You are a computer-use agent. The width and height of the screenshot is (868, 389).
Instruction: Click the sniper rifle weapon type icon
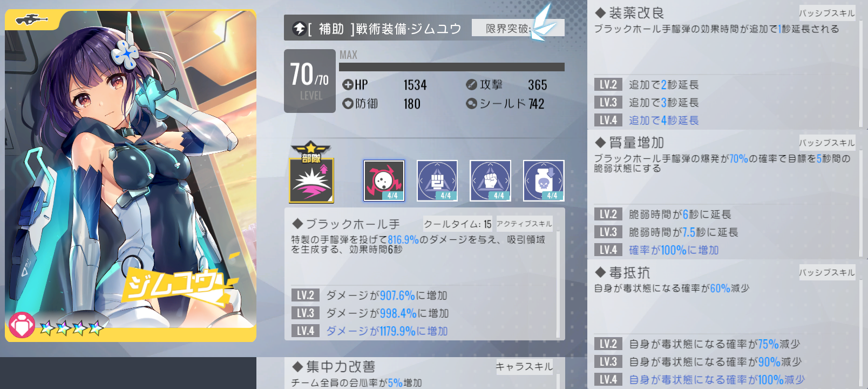click(31, 20)
